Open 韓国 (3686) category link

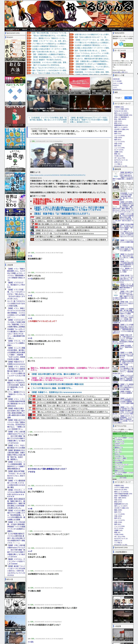[x=118, y=131]
